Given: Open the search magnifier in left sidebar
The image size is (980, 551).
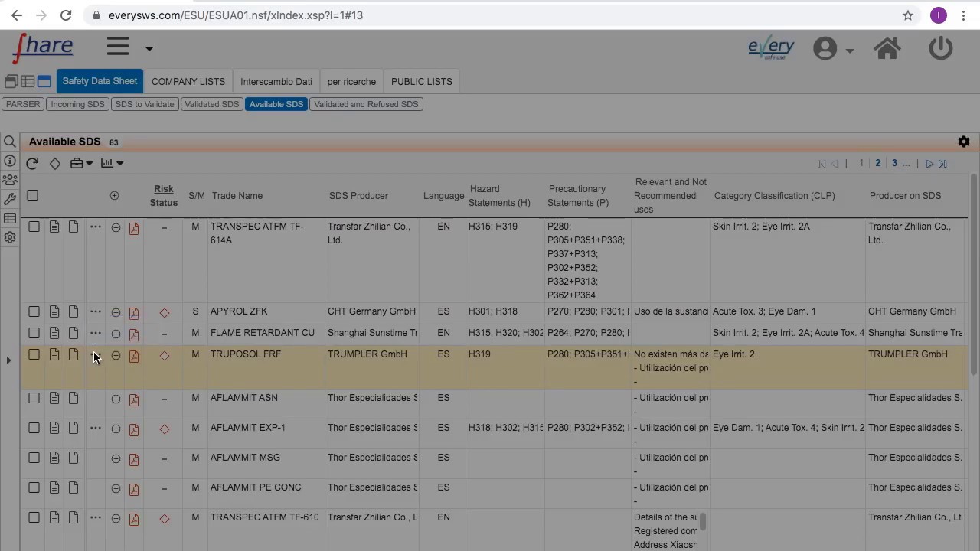Looking at the screenshot, I should pos(10,142).
